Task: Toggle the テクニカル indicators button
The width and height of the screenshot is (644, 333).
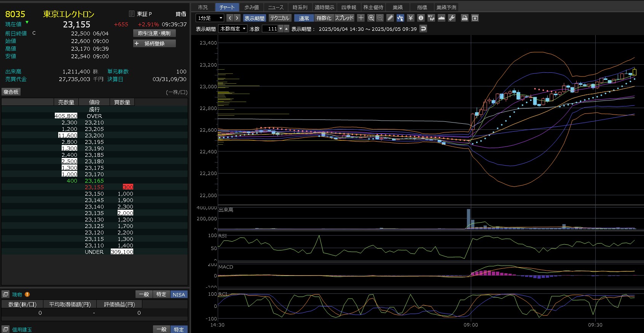Action: 280,18
